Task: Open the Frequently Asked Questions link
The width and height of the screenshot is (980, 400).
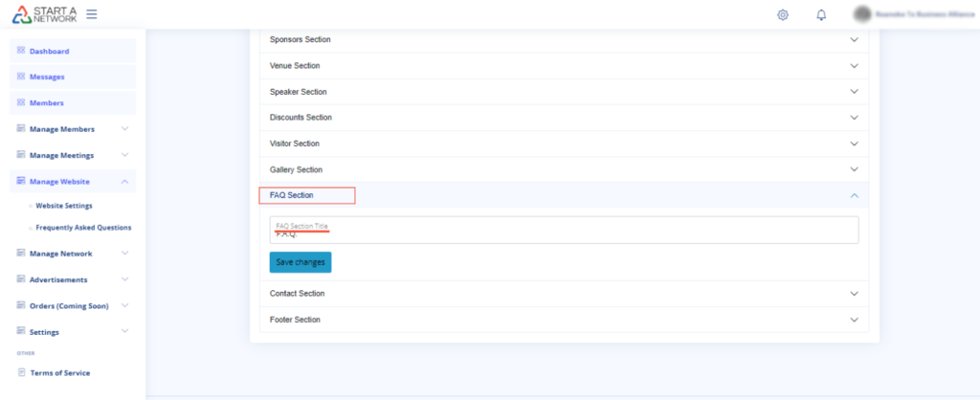Action: (83, 228)
